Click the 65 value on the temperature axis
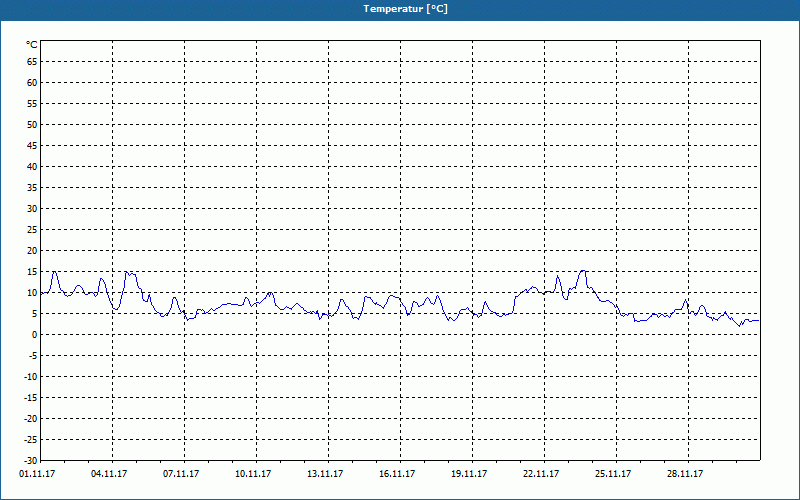 32,62
